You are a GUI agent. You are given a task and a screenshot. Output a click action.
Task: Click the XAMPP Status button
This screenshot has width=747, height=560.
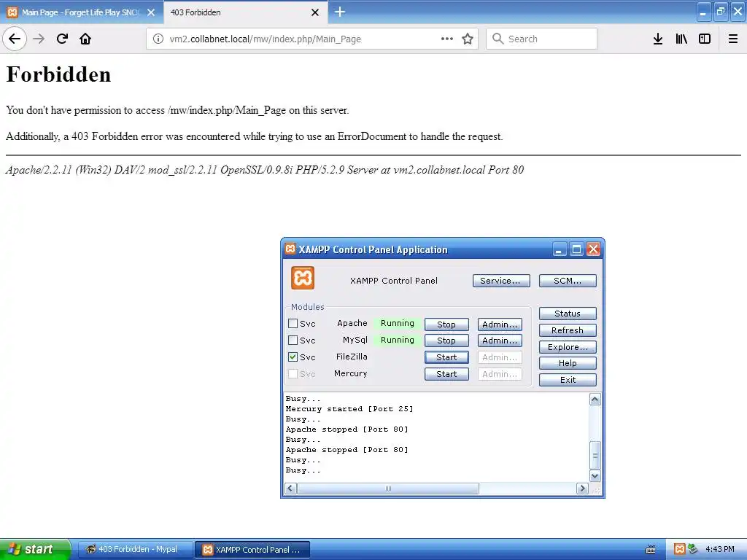point(568,314)
